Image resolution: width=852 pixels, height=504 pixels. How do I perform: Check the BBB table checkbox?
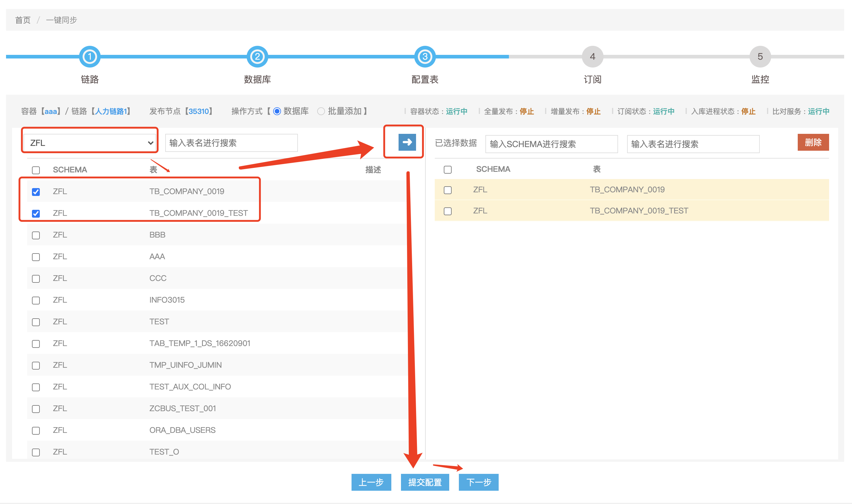[x=36, y=235]
